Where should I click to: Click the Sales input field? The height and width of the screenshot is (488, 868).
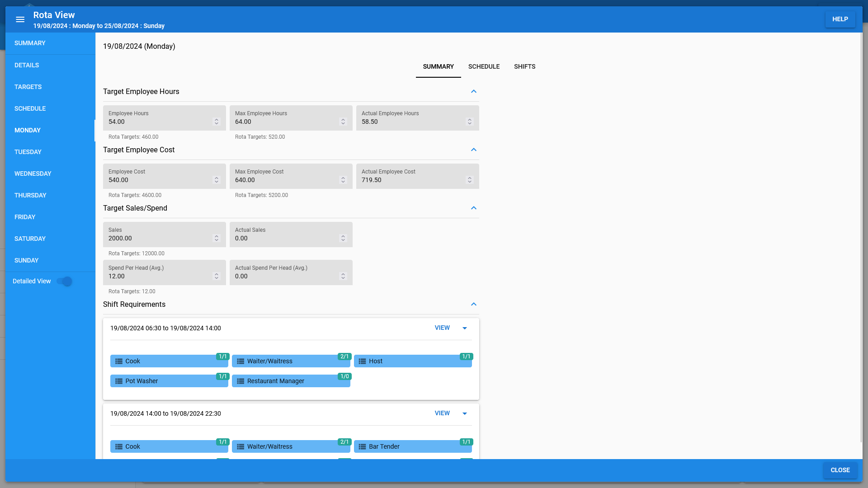pyautogui.click(x=165, y=235)
